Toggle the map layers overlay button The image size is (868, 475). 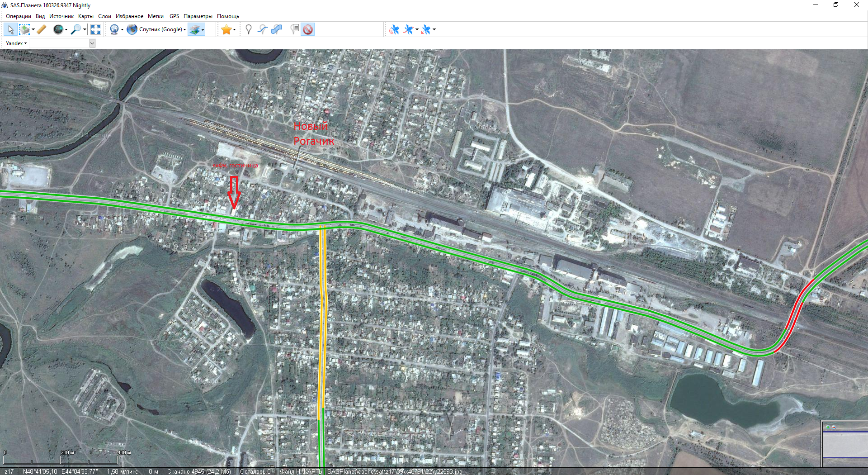pos(194,29)
